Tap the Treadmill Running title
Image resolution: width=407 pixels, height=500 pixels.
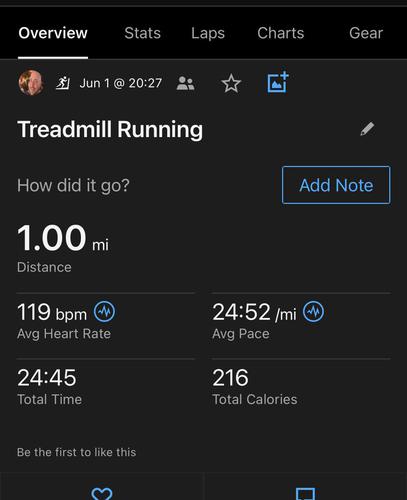click(x=110, y=129)
